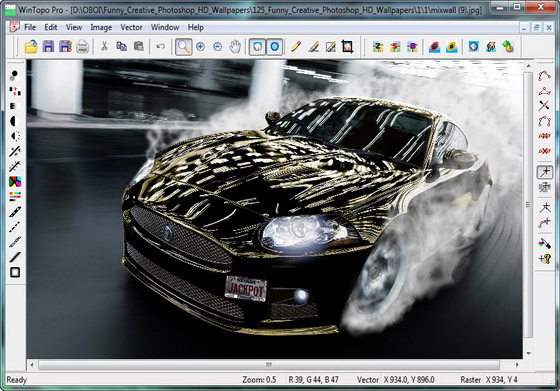
Task: Open the Help menu
Action: coord(196,27)
